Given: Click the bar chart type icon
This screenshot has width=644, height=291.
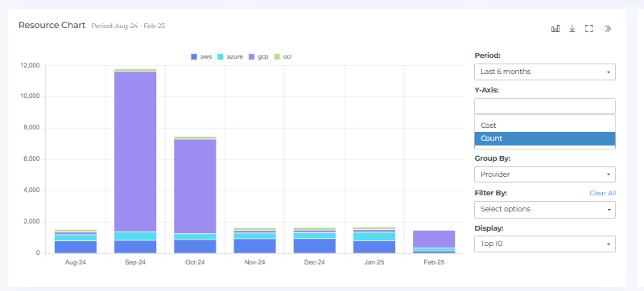Looking at the screenshot, I should [555, 29].
